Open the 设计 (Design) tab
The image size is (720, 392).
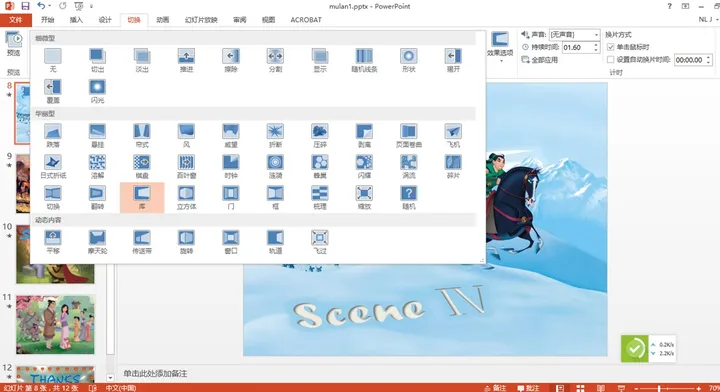point(105,20)
